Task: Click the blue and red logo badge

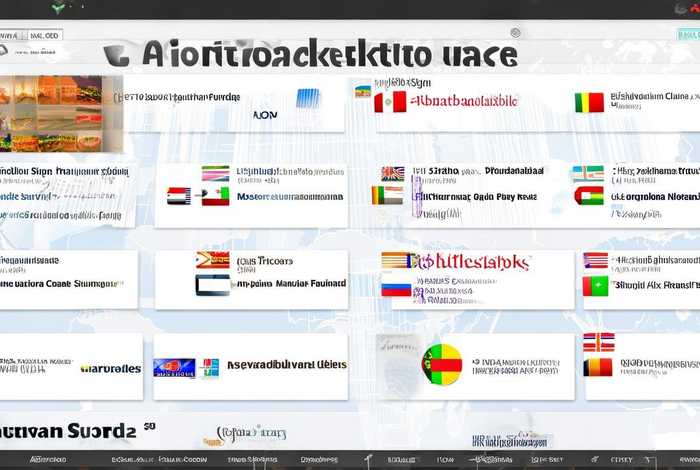Action: pos(174,367)
